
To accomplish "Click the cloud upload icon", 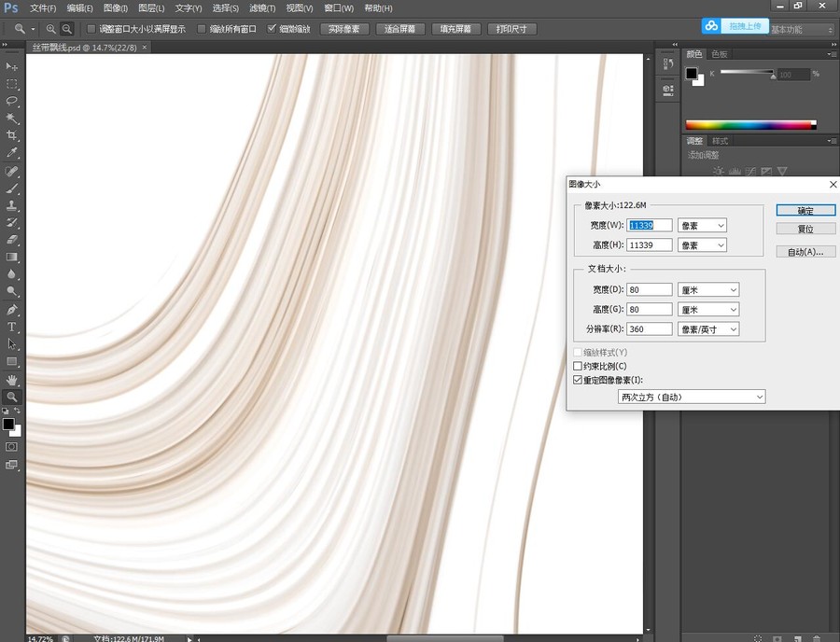I will pos(711,26).
